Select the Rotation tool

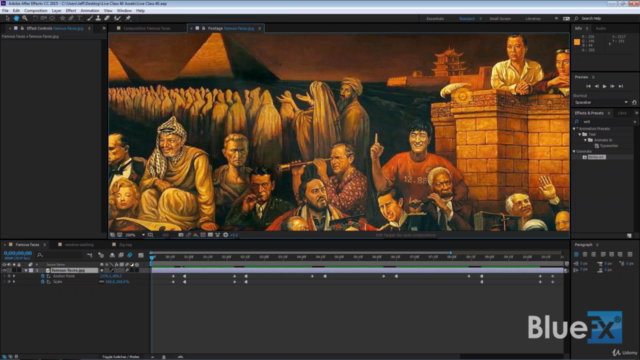pyautogui.click(x=35, y=18)
